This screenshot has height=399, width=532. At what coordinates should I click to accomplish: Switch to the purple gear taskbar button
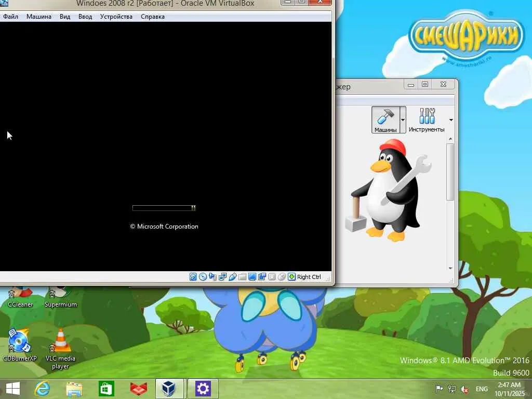click(x=203, y=389)
